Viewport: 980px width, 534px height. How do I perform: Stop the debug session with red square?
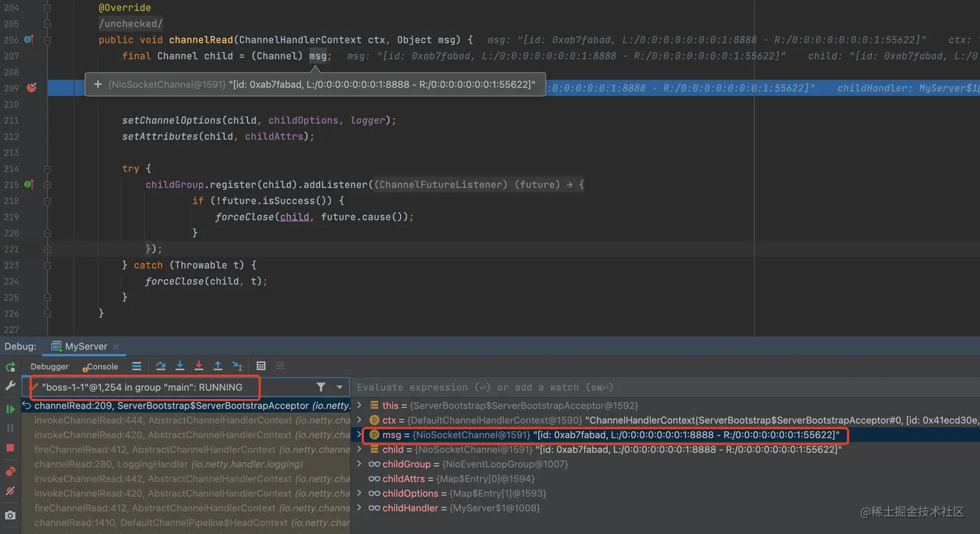(10, 448)
